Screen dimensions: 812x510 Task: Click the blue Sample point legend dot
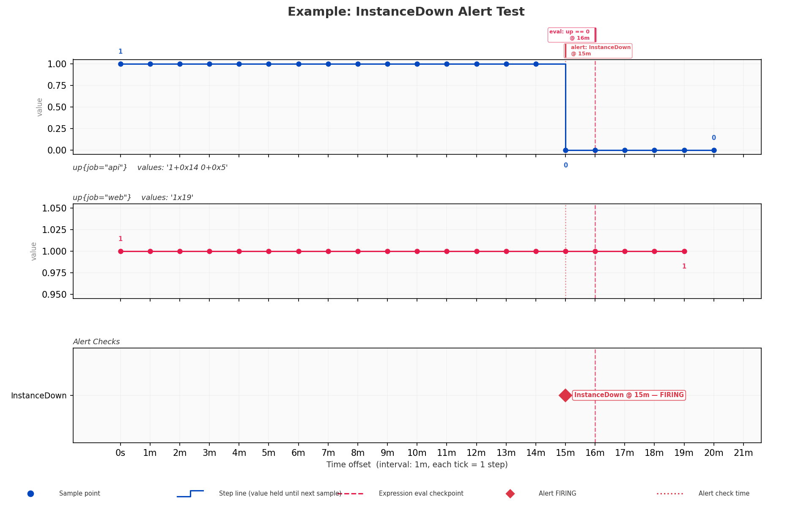tap(30, 494)
